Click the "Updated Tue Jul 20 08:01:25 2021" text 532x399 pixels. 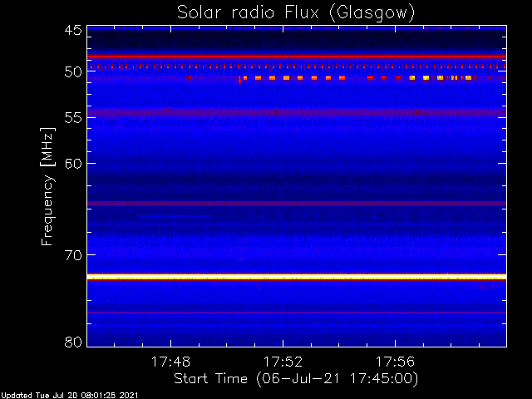coord(69,396)
